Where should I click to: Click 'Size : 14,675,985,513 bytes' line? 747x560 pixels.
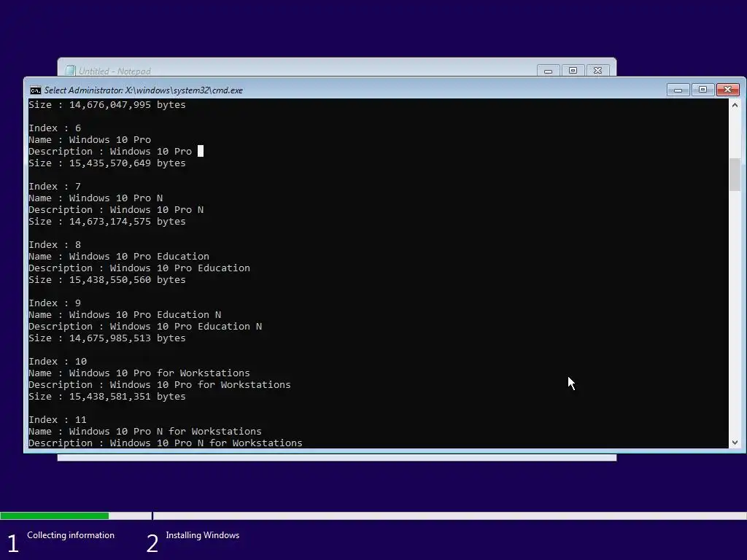tap(107, 338)
